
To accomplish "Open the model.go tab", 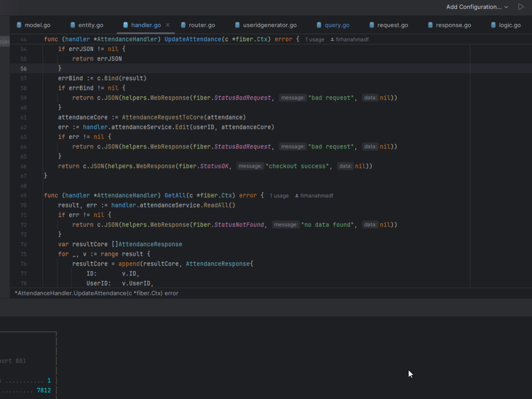I will pos(34,25).
